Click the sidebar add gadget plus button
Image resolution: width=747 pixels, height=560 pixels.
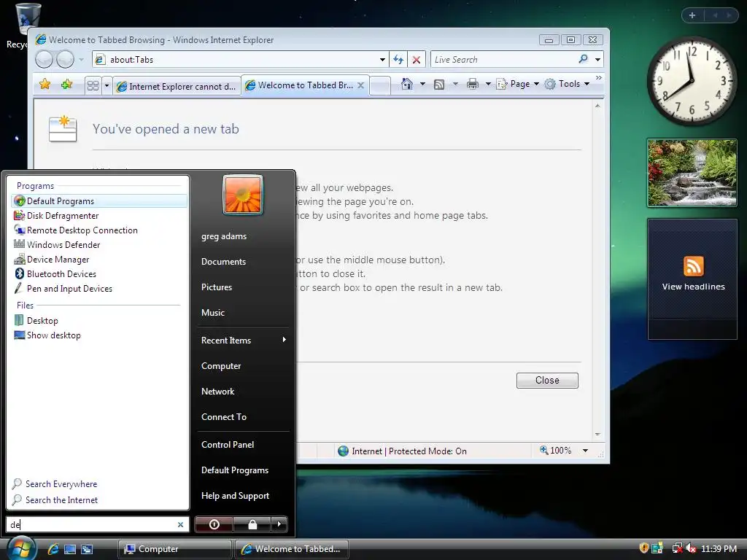(x=692, y=15)
